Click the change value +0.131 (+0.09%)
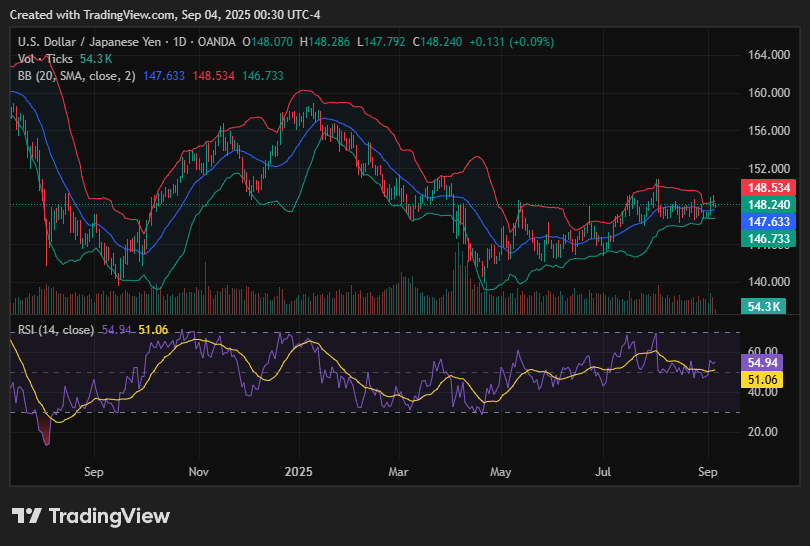The image size is (810, 546). [x=511, y=42]
